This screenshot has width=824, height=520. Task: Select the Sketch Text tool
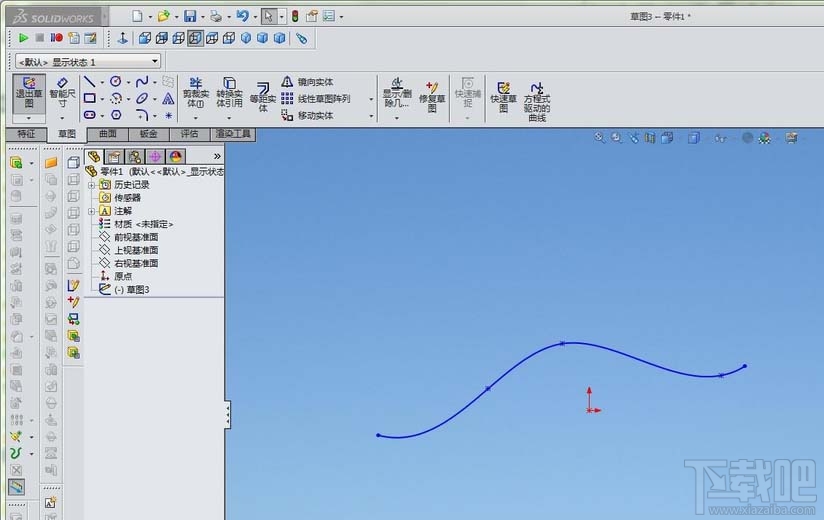coord(168,98)
